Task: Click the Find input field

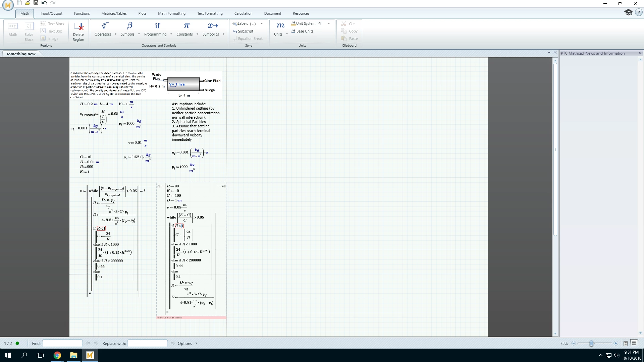Action: 62,343
